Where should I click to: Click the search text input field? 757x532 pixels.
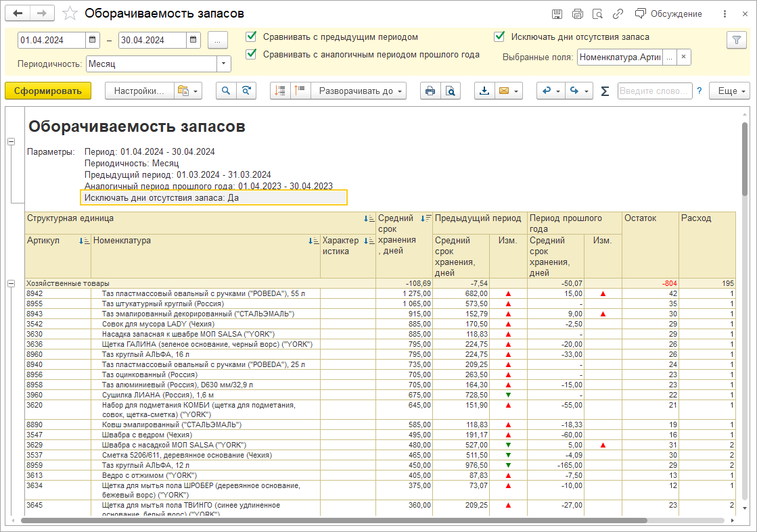point(654,91)
